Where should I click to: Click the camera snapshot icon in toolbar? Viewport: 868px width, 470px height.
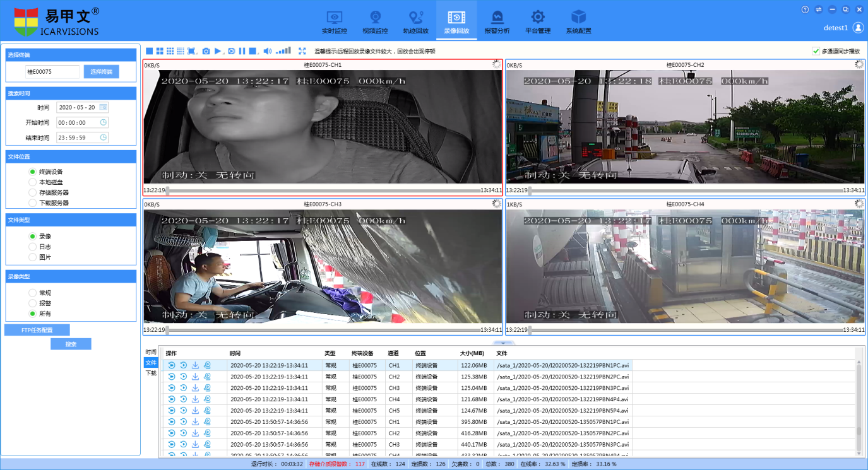pyautogui.click(x=206, y=51)
